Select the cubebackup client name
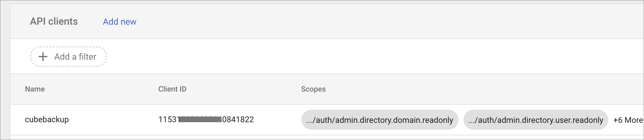The width and height of the screenshot is (644, 140). tap(47, 119)
